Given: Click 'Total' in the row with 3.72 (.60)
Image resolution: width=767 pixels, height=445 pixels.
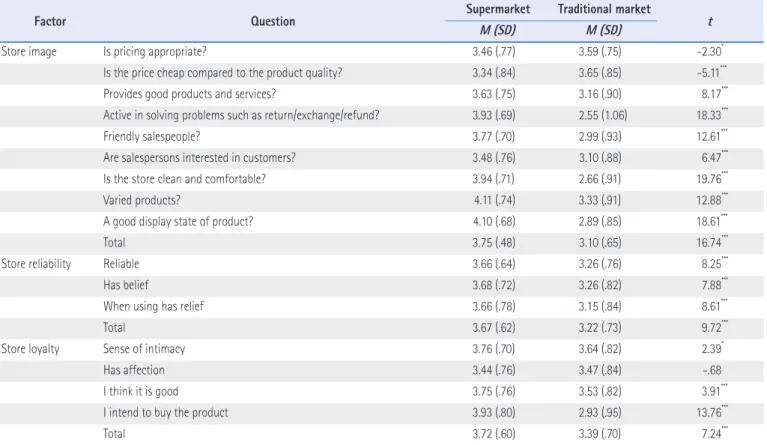Looking at the screenshot, I should (114, 434).
